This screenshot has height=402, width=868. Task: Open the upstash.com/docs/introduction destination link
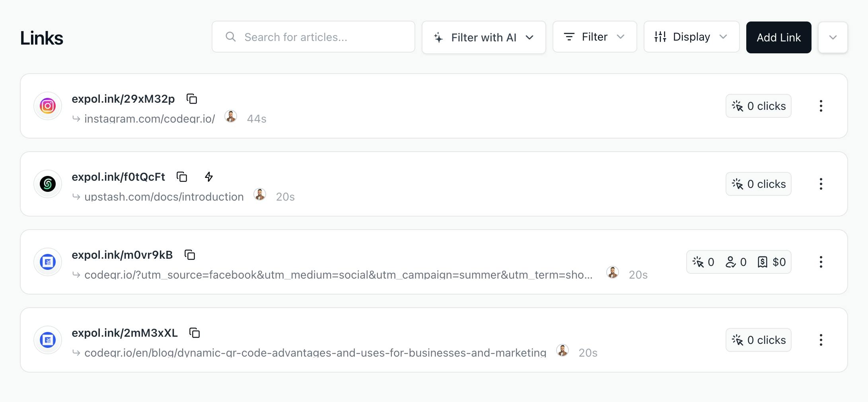point(164,197)
